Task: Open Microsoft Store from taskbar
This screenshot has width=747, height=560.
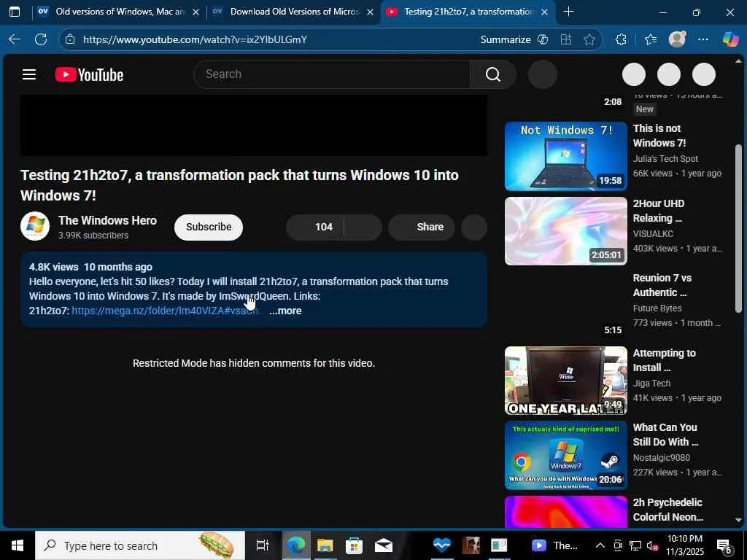Action: 354,545
